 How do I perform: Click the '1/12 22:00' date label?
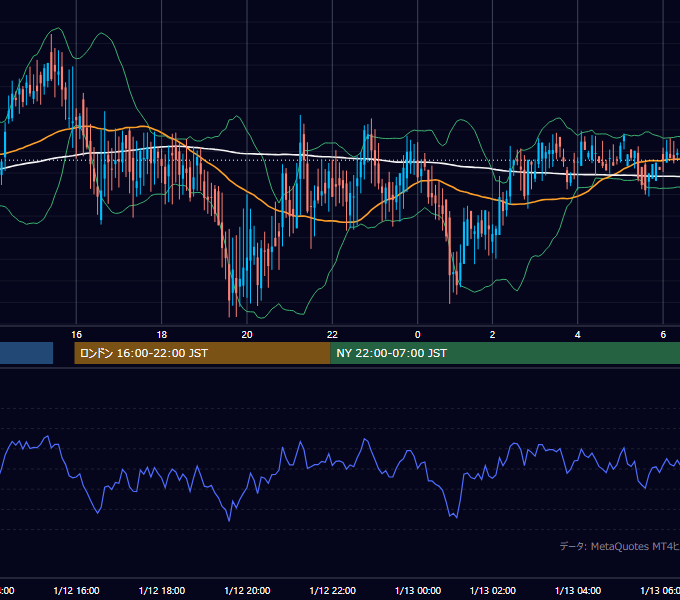click(333, 590)
